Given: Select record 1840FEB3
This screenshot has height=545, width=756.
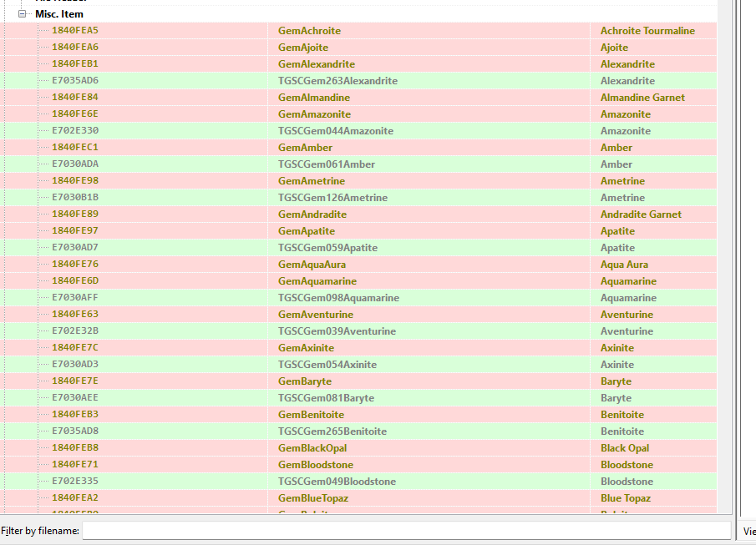Looking at the screenshot, I should [74, 415].
